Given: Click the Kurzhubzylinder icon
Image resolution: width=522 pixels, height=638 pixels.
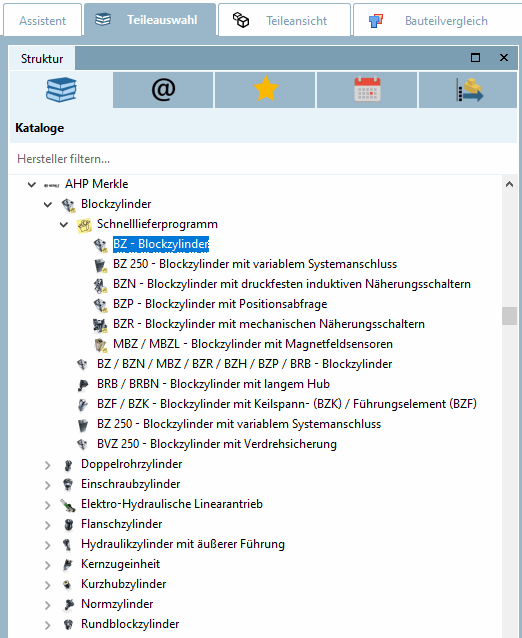Looking at the screenshot, I should [x=68, y=585].
